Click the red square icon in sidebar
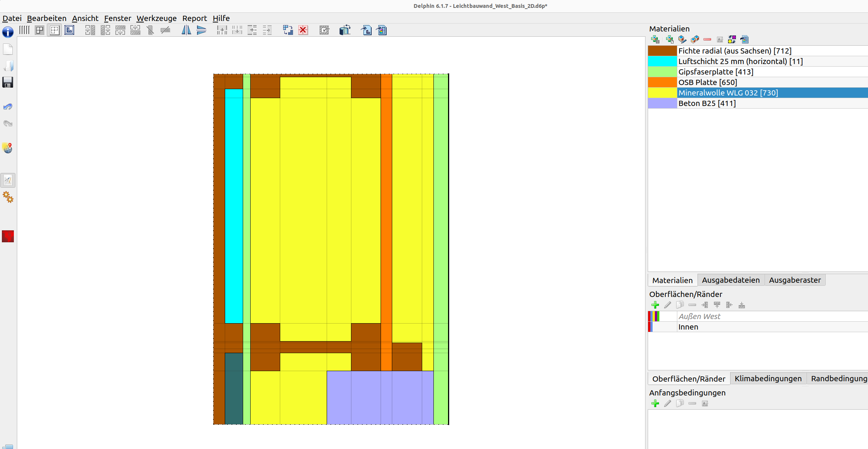Viewport: 868px width, 449px height. tap(8, 236)
